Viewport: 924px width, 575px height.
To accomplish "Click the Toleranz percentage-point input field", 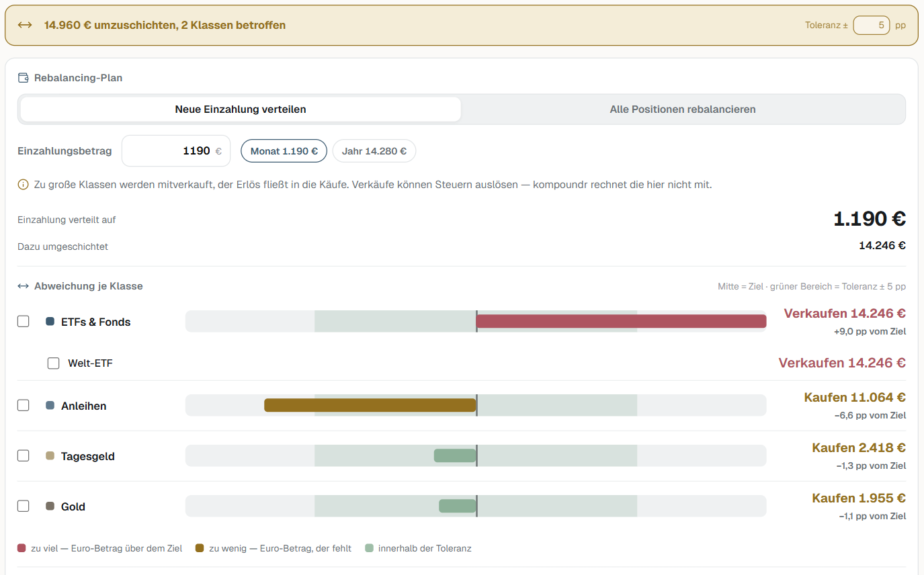I will click(872, 26).
